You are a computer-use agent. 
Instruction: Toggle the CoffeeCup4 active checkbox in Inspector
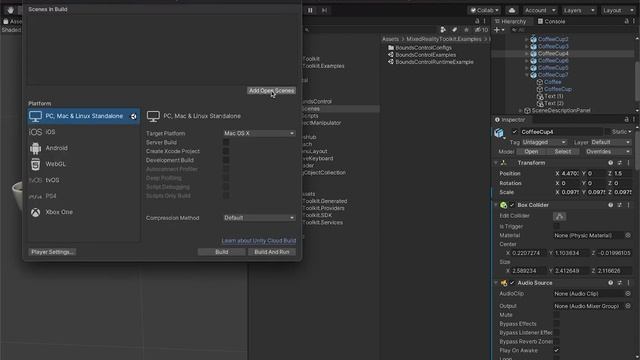coord(514,132)
